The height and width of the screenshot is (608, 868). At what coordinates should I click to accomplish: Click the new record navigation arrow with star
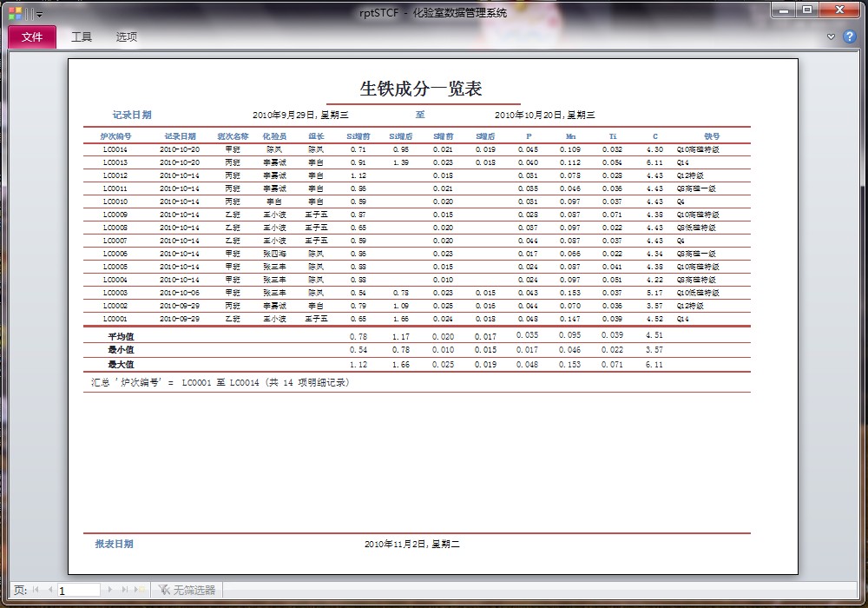click(x=139, y=590)
